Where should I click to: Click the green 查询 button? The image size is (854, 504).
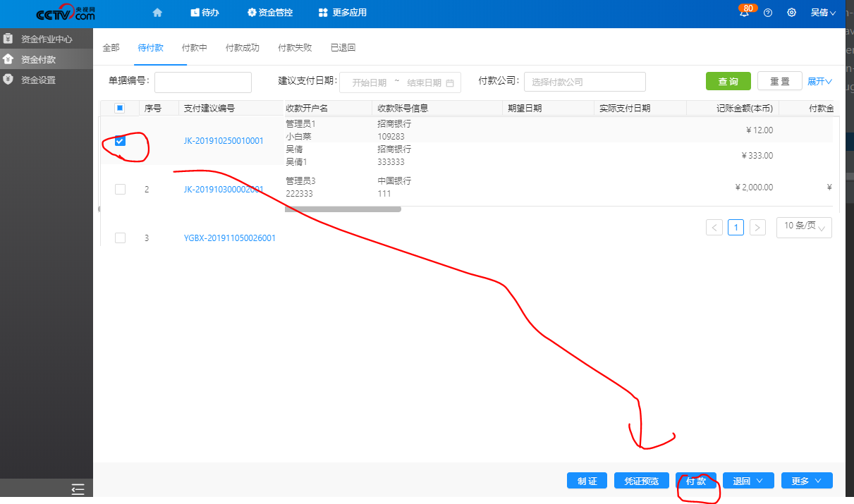pos(728,81)
